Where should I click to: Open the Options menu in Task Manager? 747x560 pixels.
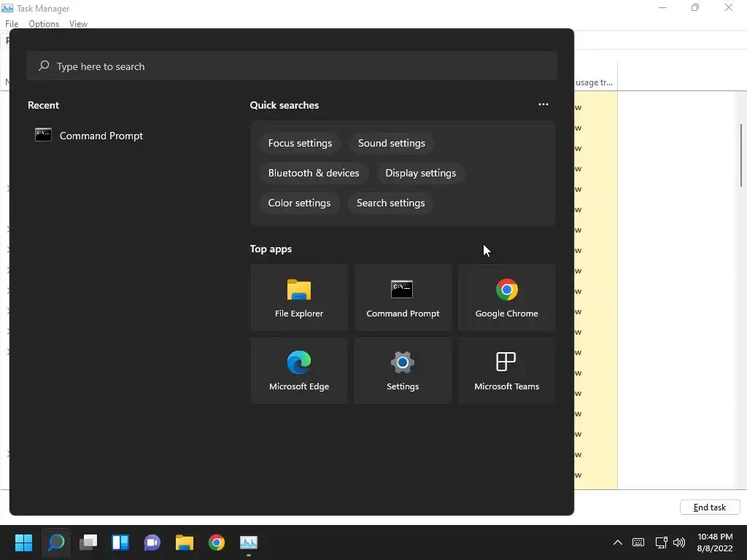click(x=44, y=24)
